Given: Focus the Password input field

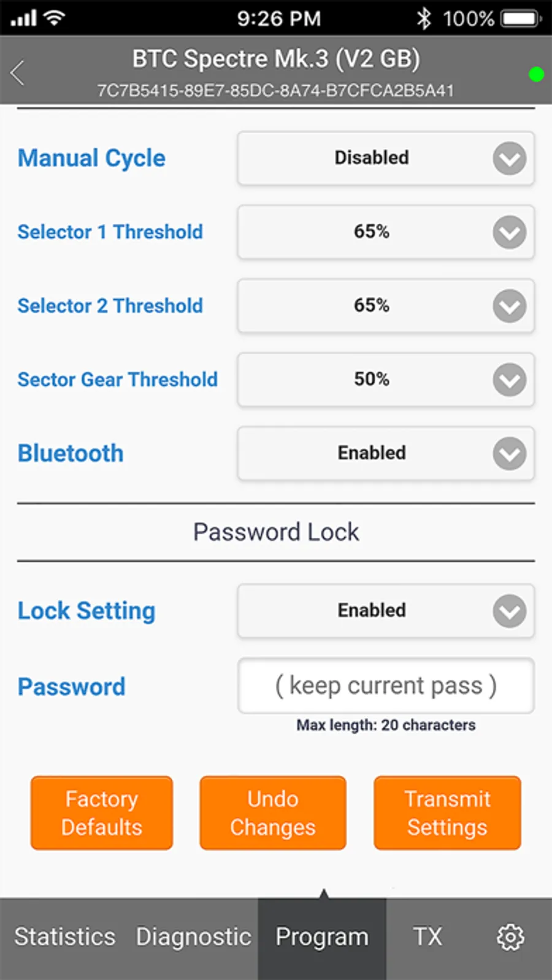Looking at the screenshot, I should [x=385, y=686].
